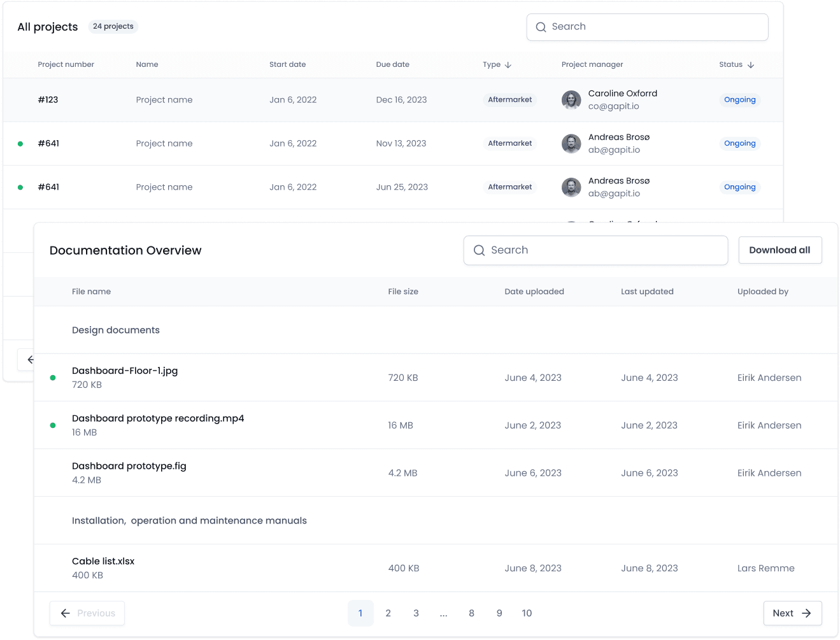This screenshot has width=840, height=640.
Task: Click Lars Remme uploader name
Action: (x=765, y=569)
